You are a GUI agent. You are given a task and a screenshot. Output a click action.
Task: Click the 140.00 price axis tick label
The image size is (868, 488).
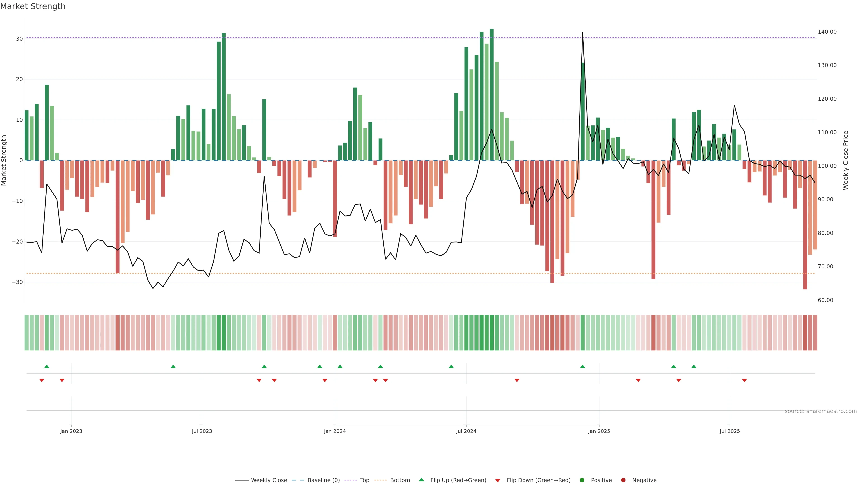coord(827,32)
